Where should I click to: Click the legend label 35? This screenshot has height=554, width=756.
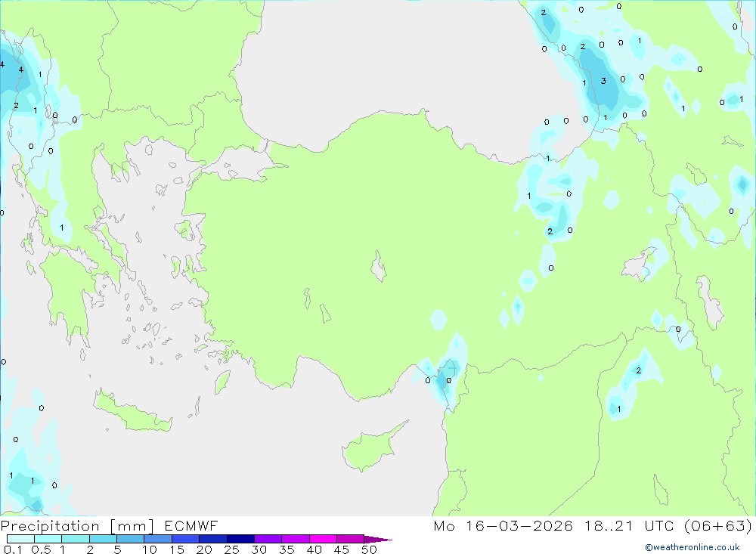[x=287, y=549]
